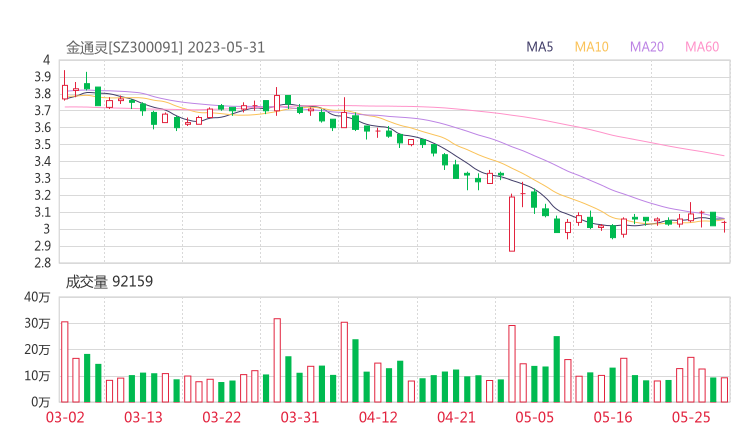Click the 3.5 price axis label

click(42, 144)
